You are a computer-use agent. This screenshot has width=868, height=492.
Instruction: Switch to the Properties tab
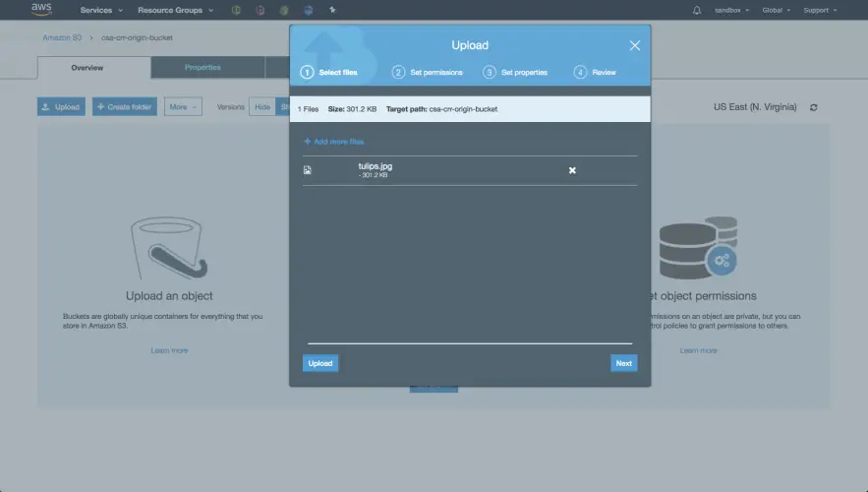[207, 67]
